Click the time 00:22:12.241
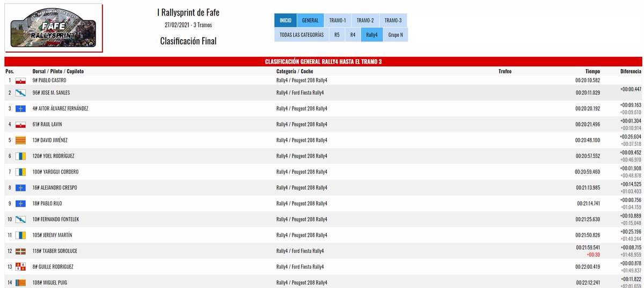 [x=587, y=283]
